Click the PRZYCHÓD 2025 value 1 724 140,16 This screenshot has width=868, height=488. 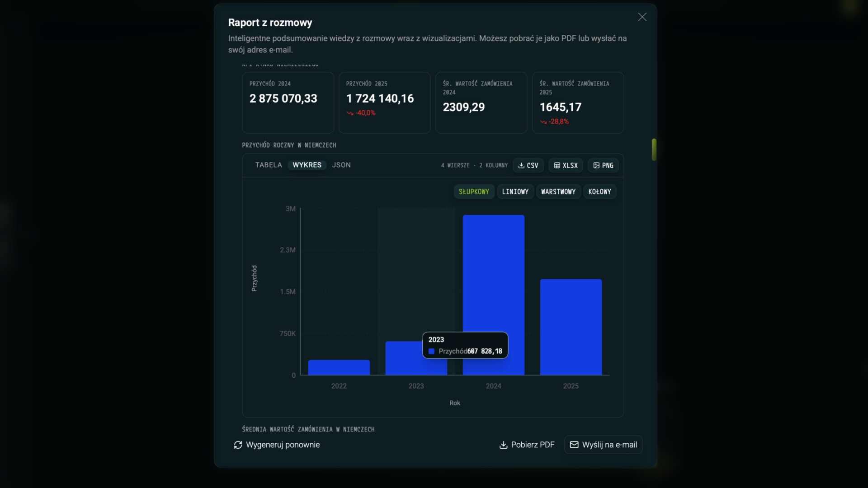(x=380, y=99)
